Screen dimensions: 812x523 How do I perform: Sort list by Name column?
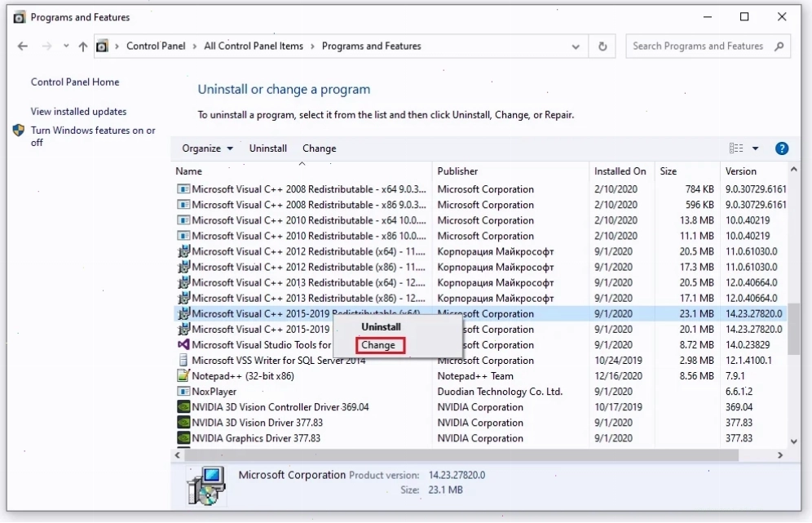(x=188, y=171)
